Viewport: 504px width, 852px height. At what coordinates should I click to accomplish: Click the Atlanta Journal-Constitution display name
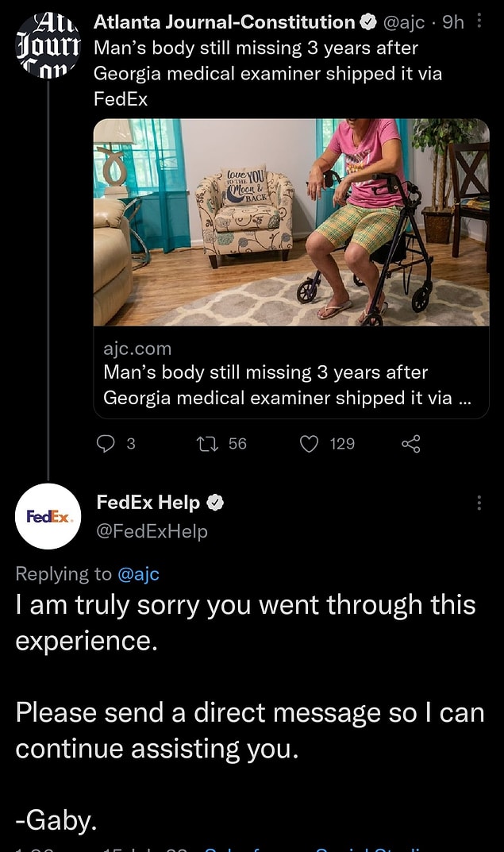click(224, 22)
